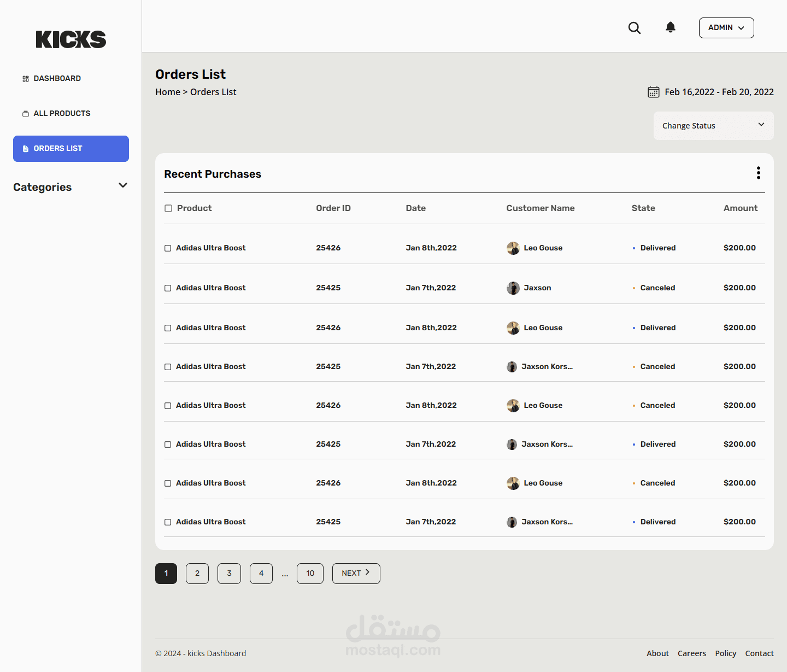Click the calendar date range icon

653,92
